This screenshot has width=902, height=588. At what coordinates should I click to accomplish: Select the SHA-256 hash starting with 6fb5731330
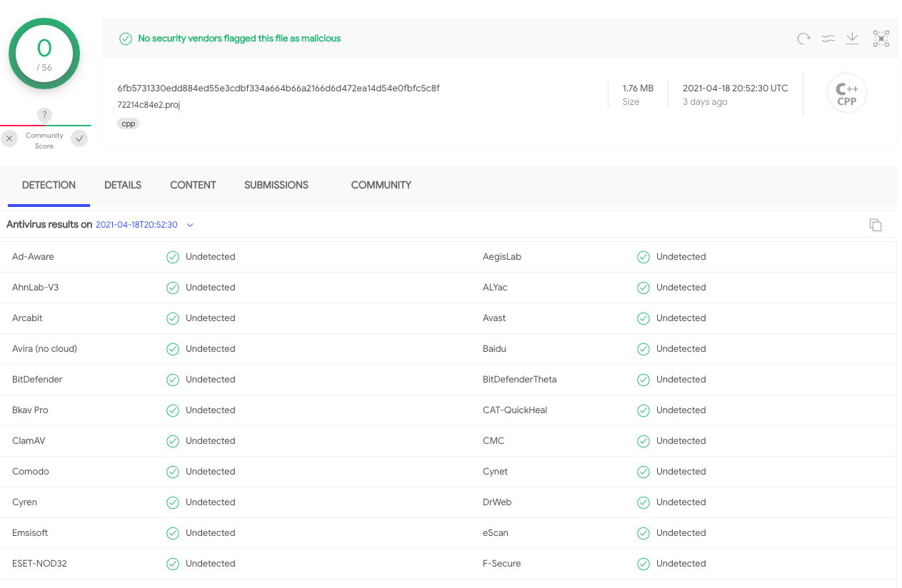tap(279, 88)
